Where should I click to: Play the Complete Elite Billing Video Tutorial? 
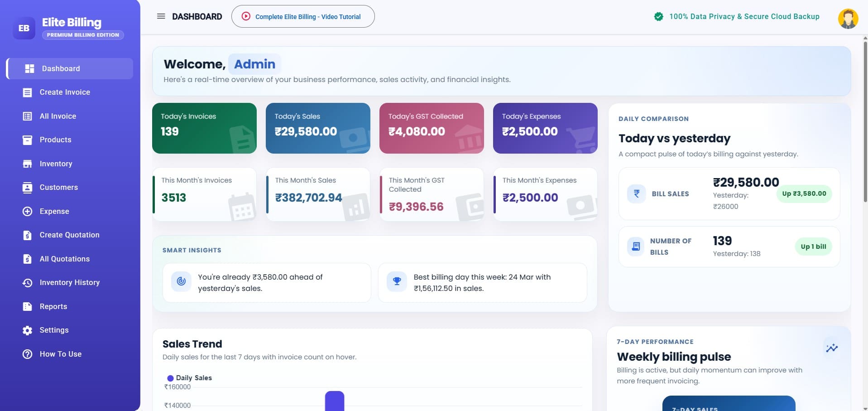click(246, 16)
